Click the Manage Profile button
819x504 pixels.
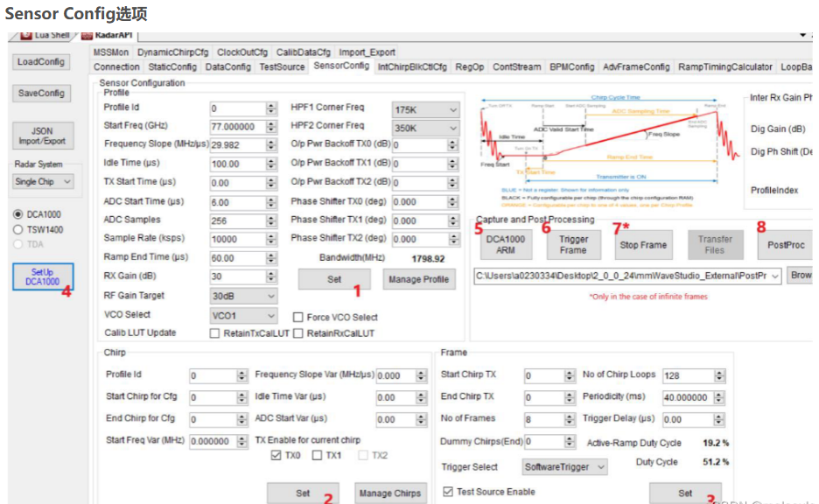click(x=419, y=279)
